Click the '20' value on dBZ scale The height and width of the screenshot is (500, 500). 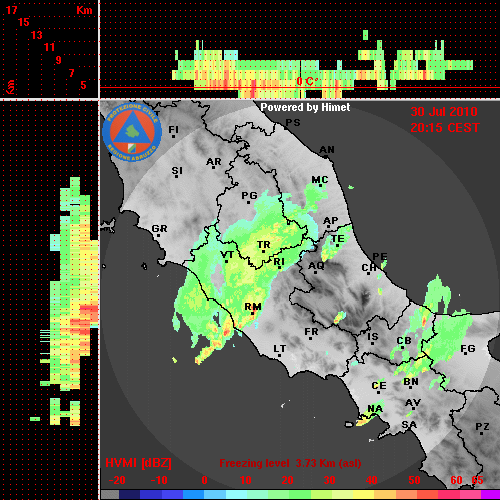click(x=287, y=480)
